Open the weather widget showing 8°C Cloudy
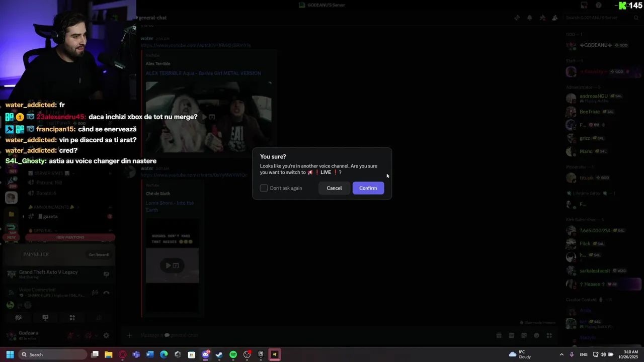Image resolution: width=644 pixels, height=362 pixels. pyautogui.click(x=520, y=354)
